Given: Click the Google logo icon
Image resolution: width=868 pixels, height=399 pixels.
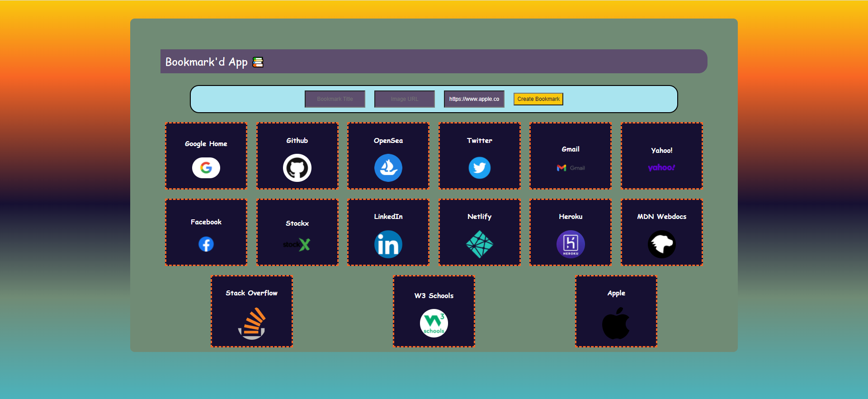Looking at the screenshot, I should coord(206,168).
